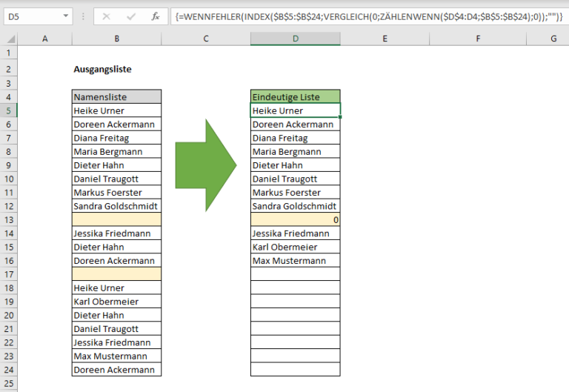Click the green 'Eindeutige Liste' header cell

pyautogui.click(x=296, y=97)
